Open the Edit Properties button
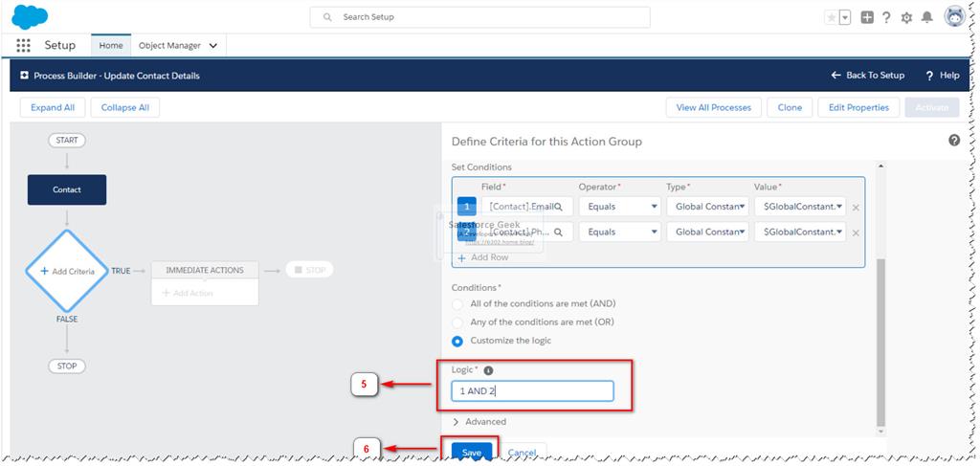Viewport: 980px width, 466px height. click(x=858, y=107)
